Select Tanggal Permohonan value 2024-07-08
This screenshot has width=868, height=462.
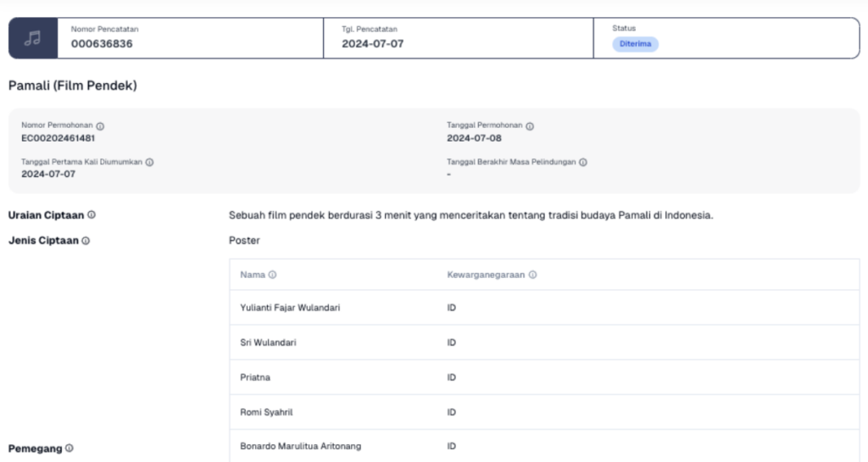pos(475,138)
